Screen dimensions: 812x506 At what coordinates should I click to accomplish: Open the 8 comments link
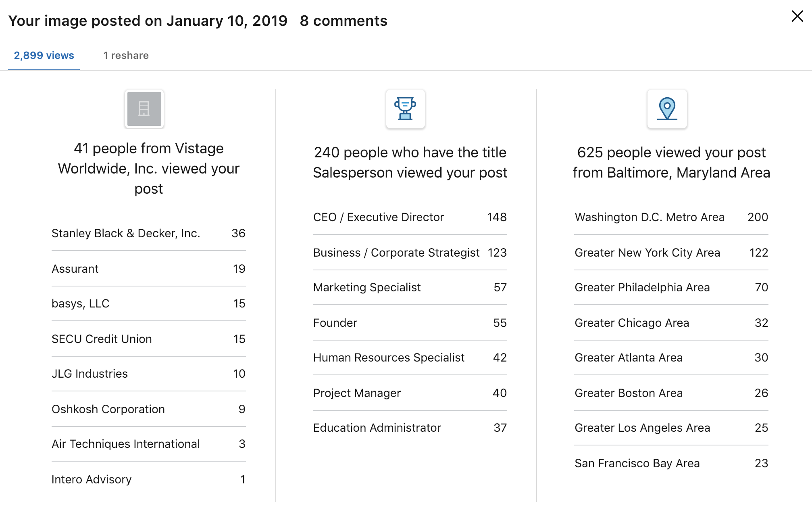click(x=344, y=21)
